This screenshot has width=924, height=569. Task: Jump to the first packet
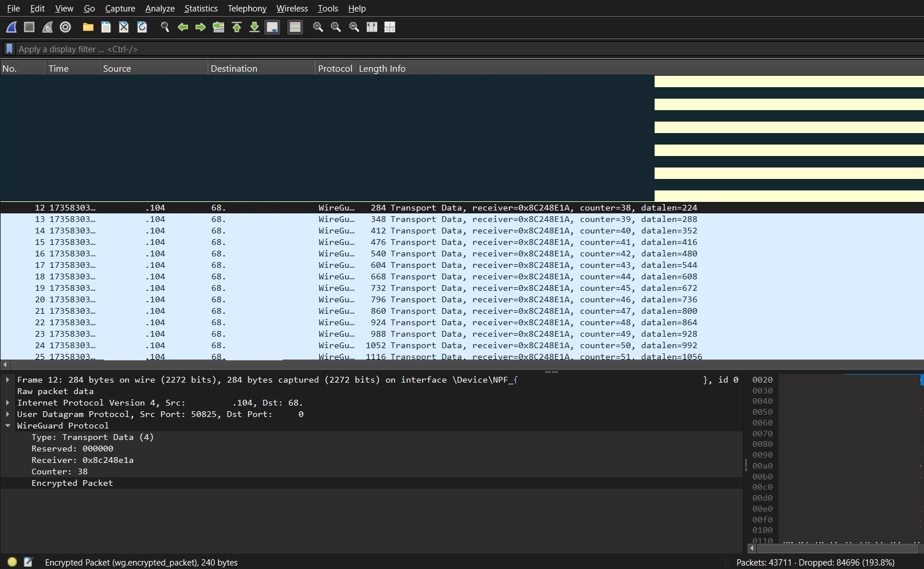pyautogui.click(x=237, y=27)
